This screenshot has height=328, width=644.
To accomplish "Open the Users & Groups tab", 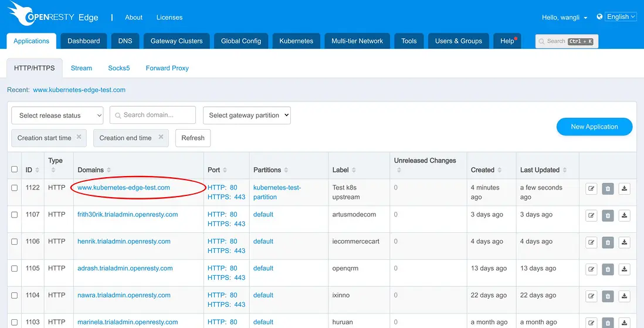I will (459, 41).
